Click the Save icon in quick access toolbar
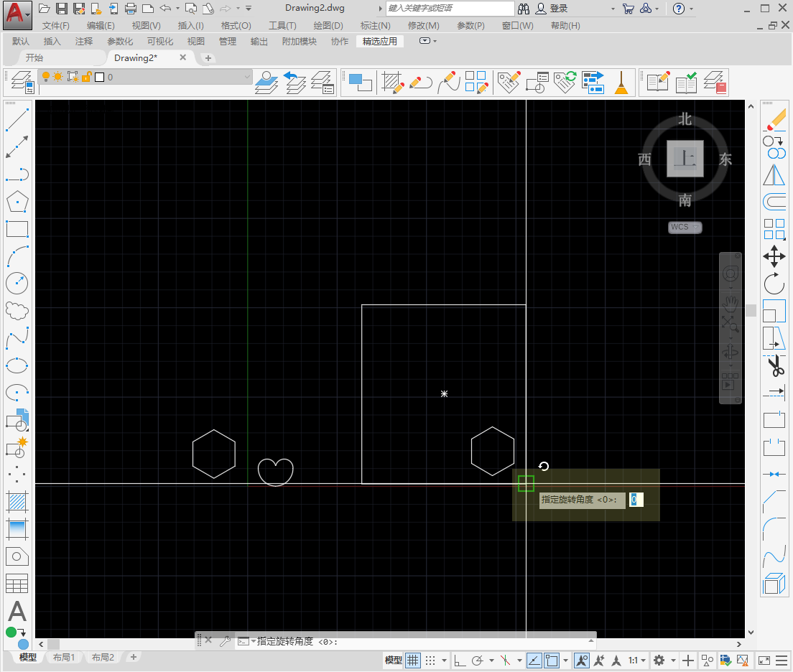 62,9
